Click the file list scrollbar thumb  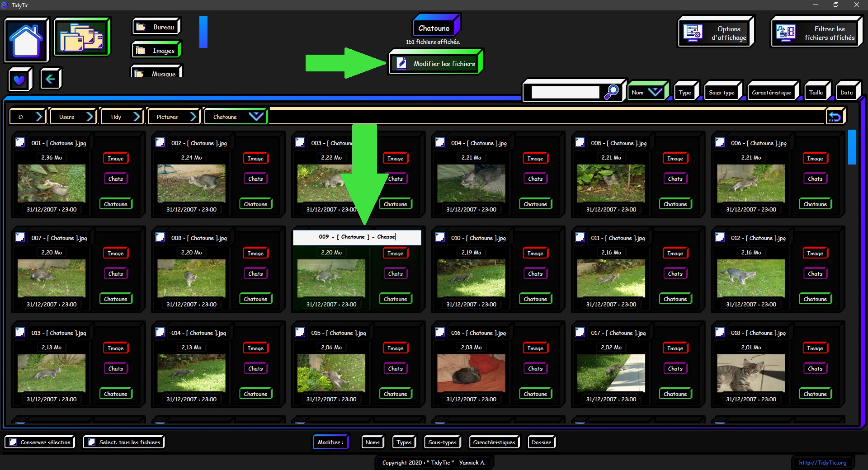pos(852,147)
